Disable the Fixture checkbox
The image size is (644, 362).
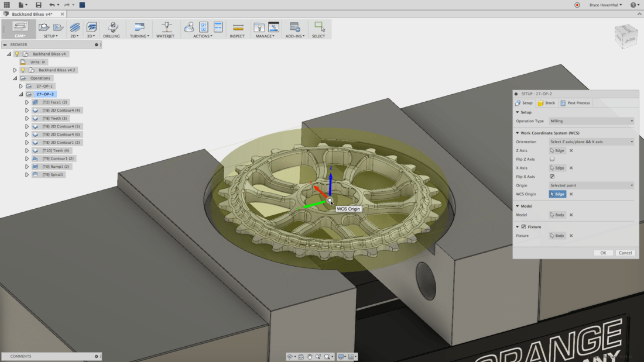pyautogui.click(x=524, y=227)
